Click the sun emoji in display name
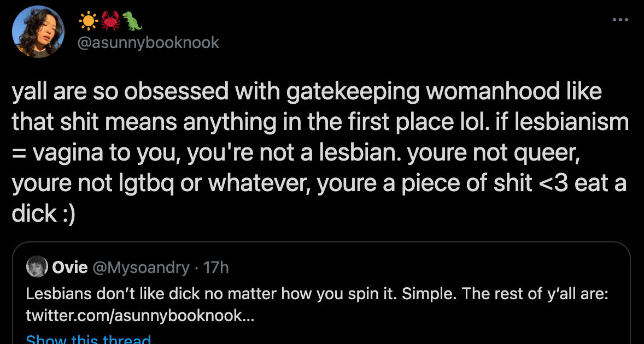This screenshot has height=344, width=644. coord(87,21)
